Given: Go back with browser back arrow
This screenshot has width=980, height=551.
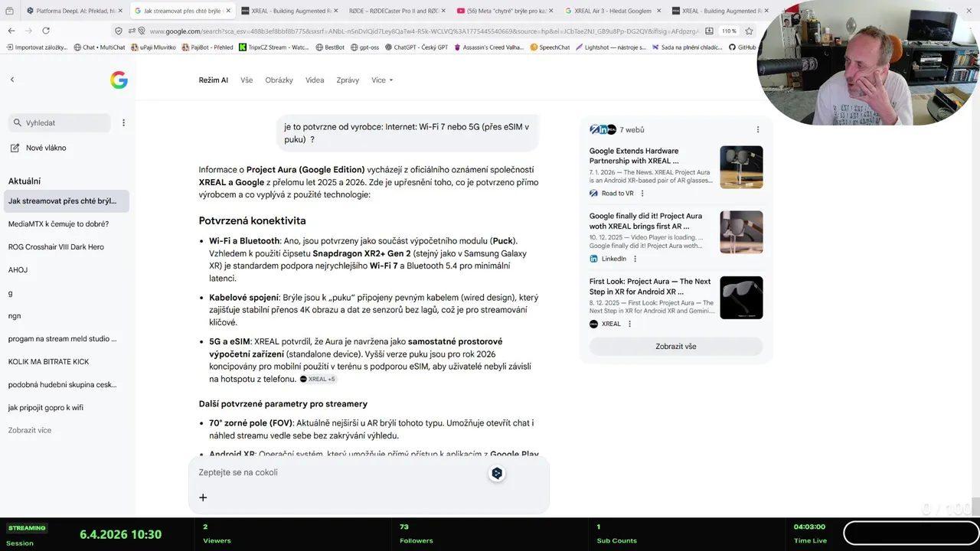Looking at the screenshot, I should [x=11, y=31].
